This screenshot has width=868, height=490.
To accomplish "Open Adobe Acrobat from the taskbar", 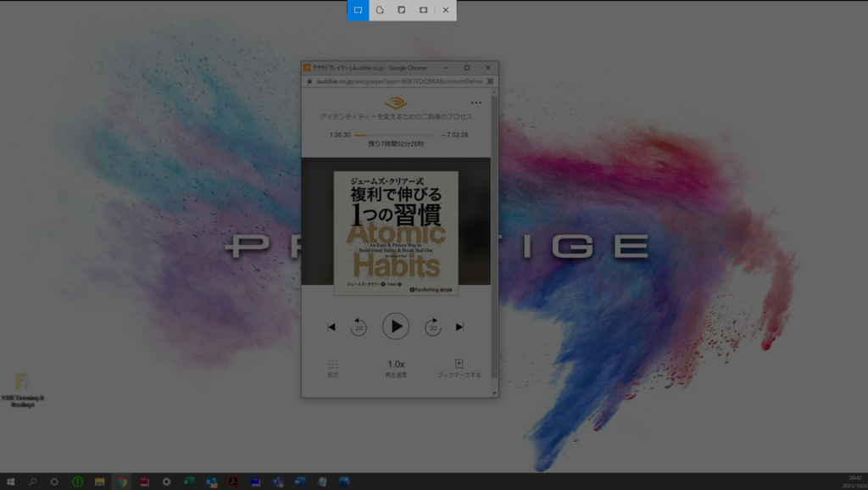I will point(234,482).
